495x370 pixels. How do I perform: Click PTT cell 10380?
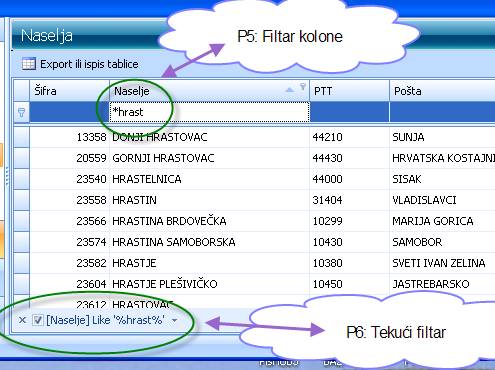pyautogui.click(x=349, y=263)
